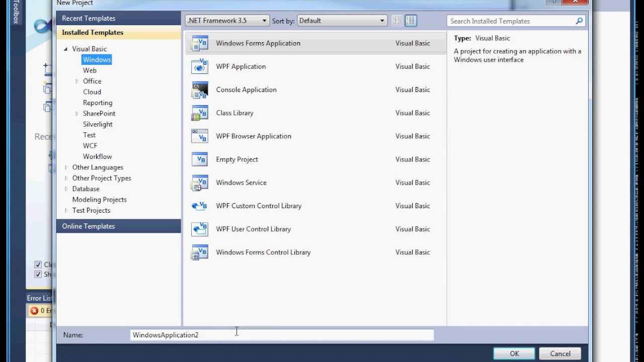The height and width of the screenshot is (362, 644).
Task: Open the Online Templates section
Action: pos(119,226)
